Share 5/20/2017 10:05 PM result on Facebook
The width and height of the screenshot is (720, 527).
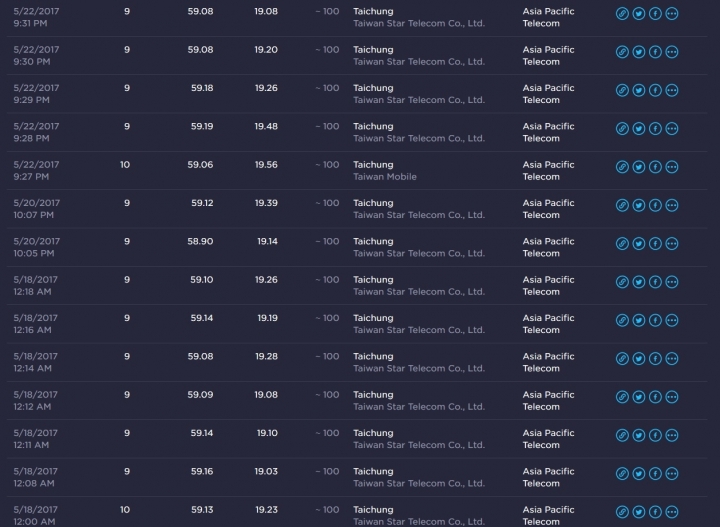(655, 244)
